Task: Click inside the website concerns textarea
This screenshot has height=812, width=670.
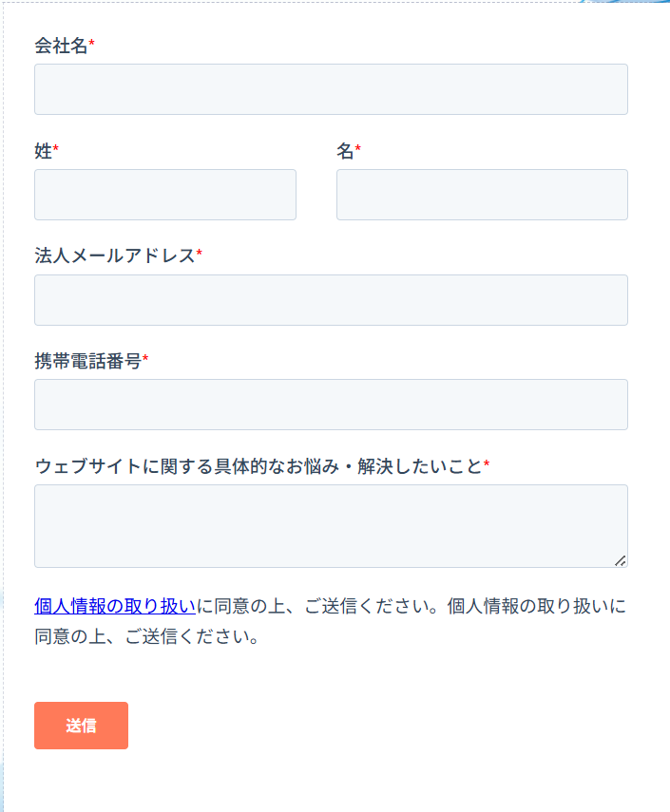Action: coord(331,526)
